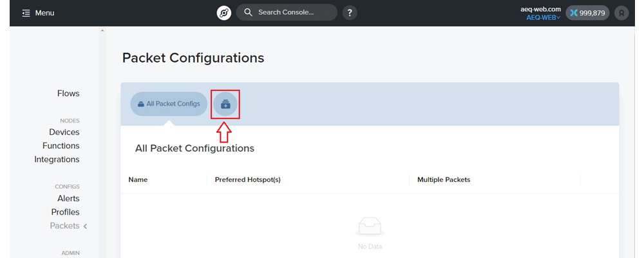Open Flows in the sidebar
The image size is (644, 258).
click(x=68, y=94)
